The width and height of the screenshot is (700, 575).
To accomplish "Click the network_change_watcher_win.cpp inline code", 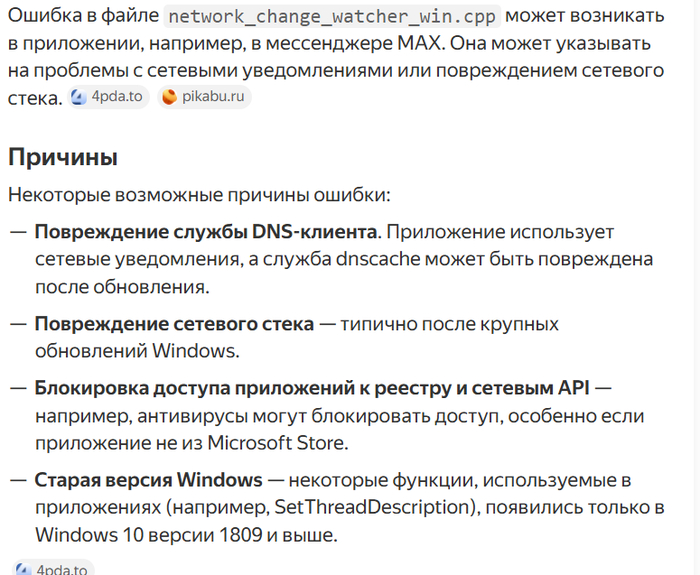I will click(x=333, y=17).
